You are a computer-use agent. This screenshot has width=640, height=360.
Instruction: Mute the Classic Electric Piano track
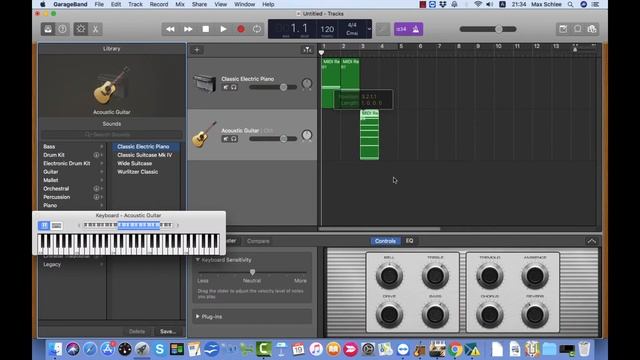tap(226, 87)
